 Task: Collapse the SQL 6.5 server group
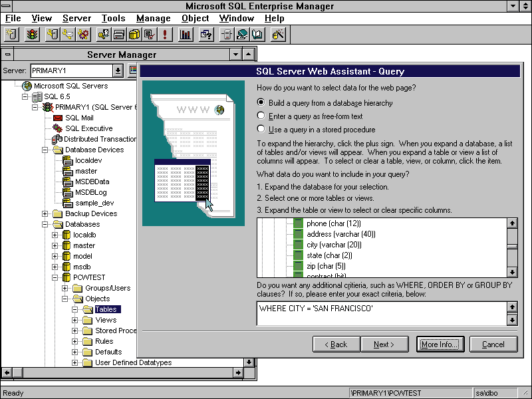pyautogui.click(x=25, y=96)
